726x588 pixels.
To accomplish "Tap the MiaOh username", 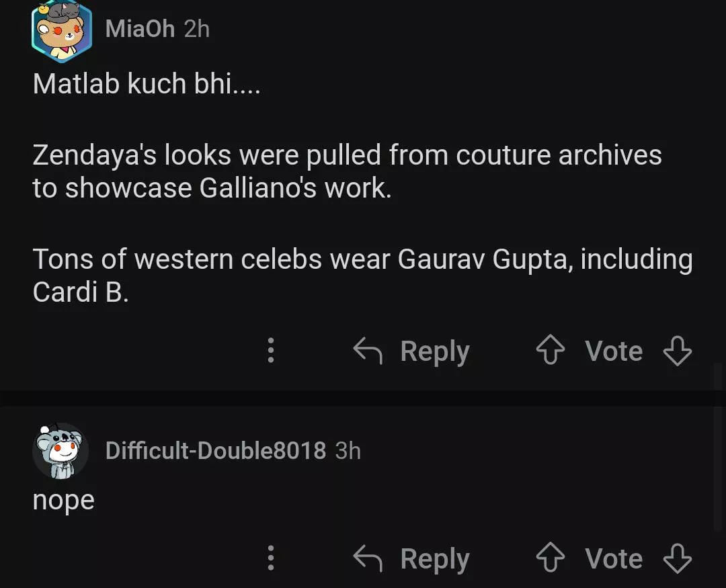I will click(x=140, y=29).
